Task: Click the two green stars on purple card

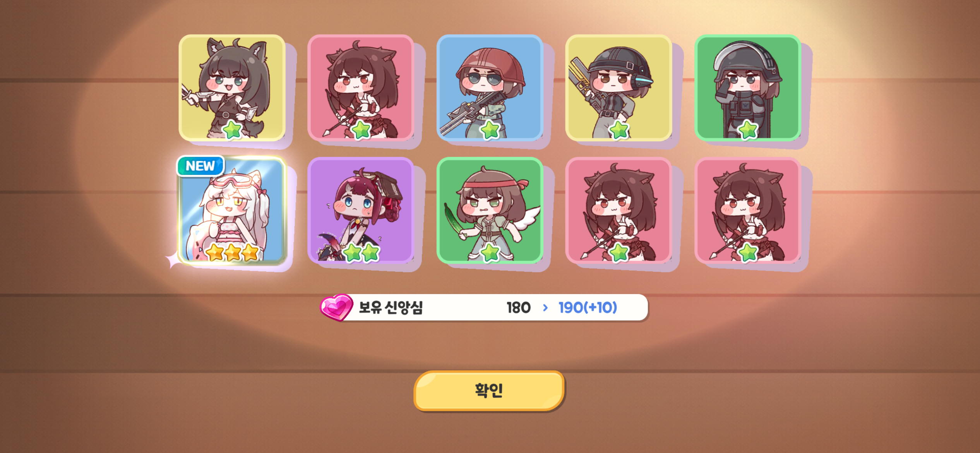Action: (361, 252)
